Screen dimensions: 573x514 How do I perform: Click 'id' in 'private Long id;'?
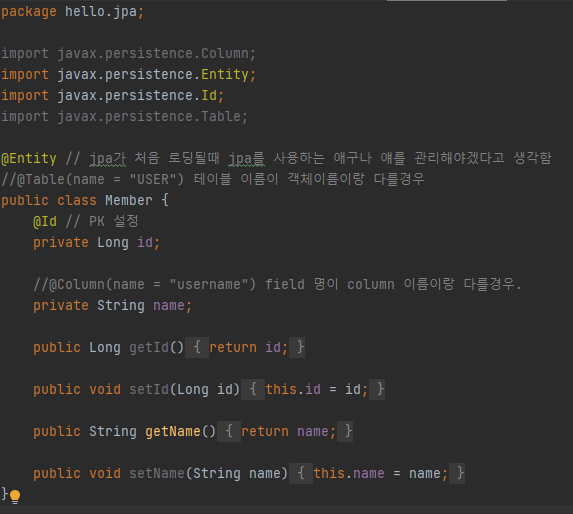click(145, 242)
